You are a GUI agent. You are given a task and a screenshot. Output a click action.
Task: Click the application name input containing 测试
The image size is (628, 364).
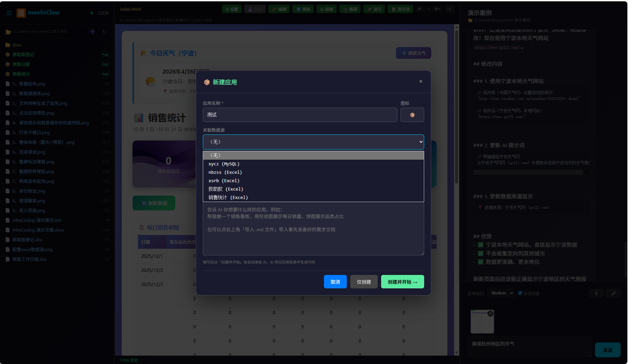point(300,115)
